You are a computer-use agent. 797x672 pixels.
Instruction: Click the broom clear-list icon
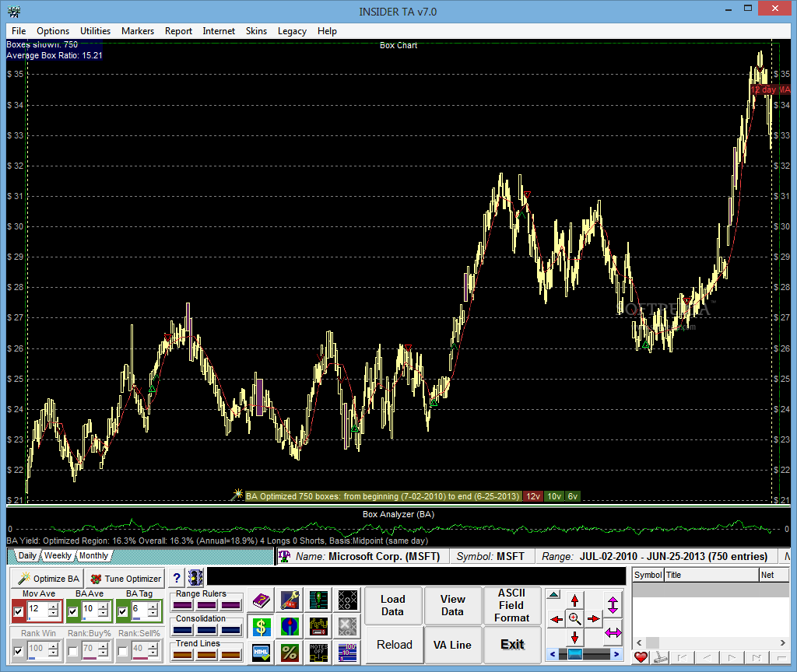click(x=660, y=657)
